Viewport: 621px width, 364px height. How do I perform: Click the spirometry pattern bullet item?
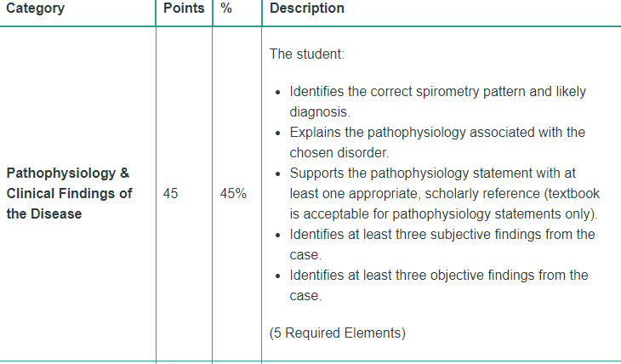(437, 102)
